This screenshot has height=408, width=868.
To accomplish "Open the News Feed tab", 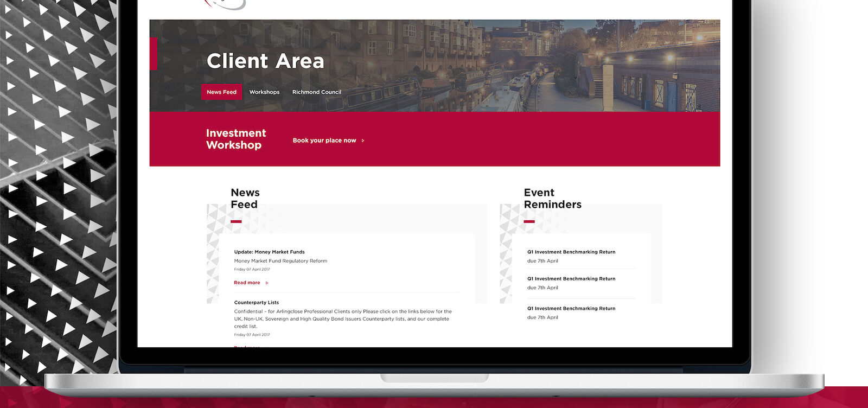I will pyautogui.click(x=221, y=92).
